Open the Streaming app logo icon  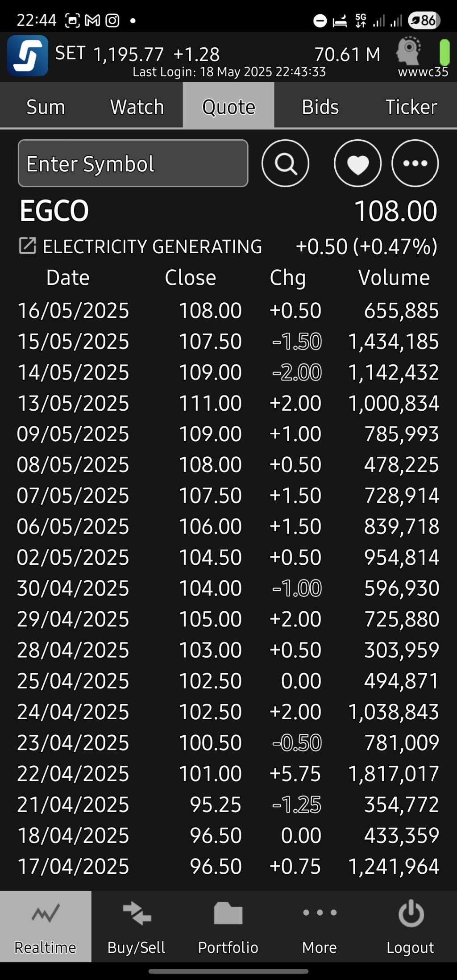point(28,56)
